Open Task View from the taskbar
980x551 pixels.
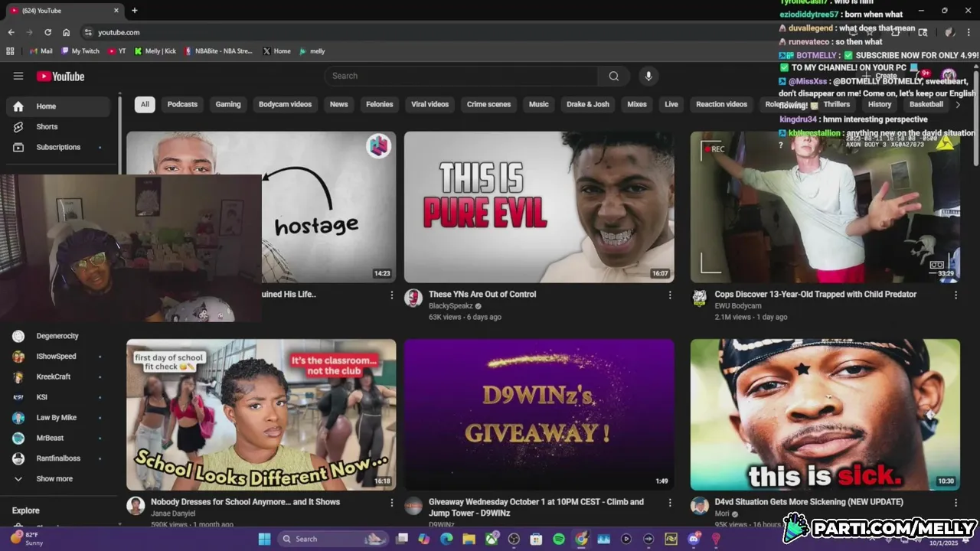[402, 539]
